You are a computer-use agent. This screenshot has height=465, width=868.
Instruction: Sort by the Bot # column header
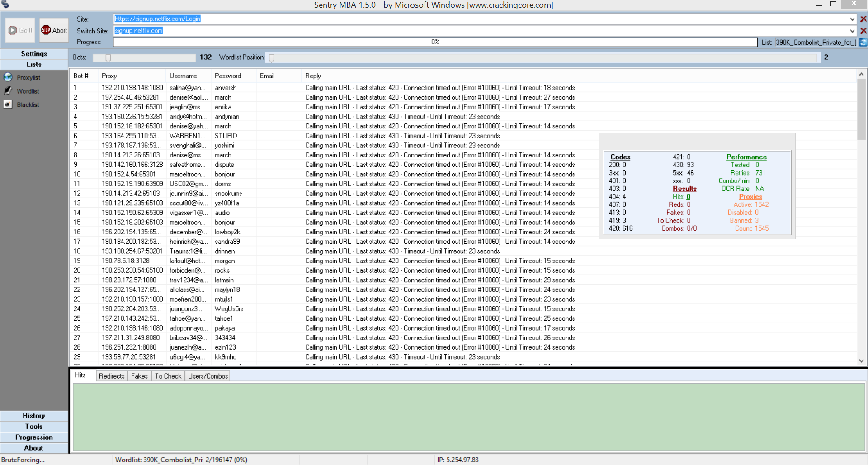point(84,76)
